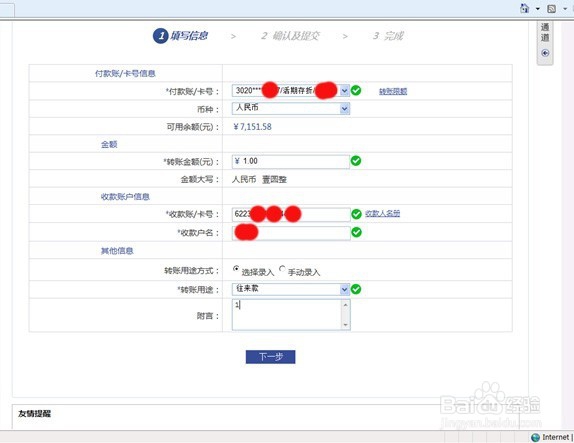The height and width of the screenshot is (443, 574).
Task: Click the 收款账/卡号 input field
Action: pyautogui.click(x=291, y=214)
